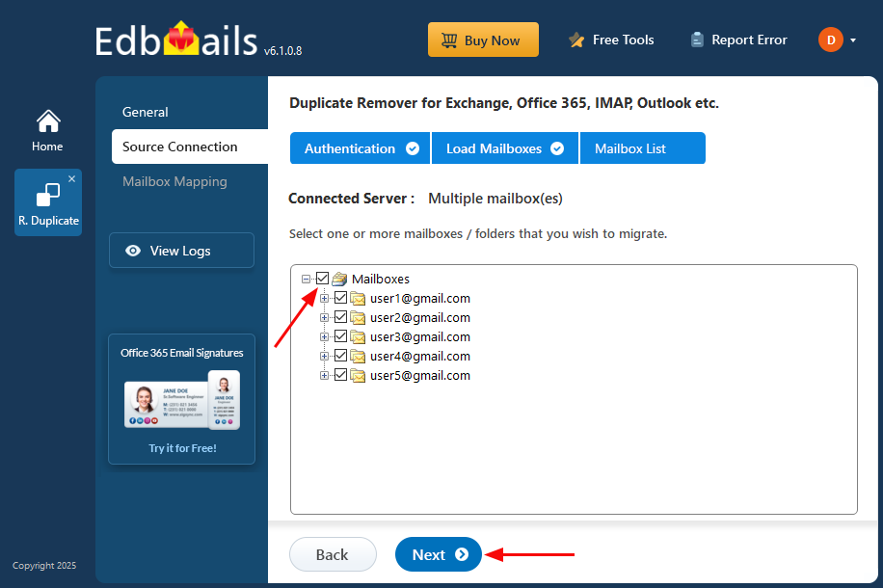Open the Office 365 Email Signatures thumbnail
This screenshot has width=883, height=588.
pyautogui.click(x=181, y=399)
